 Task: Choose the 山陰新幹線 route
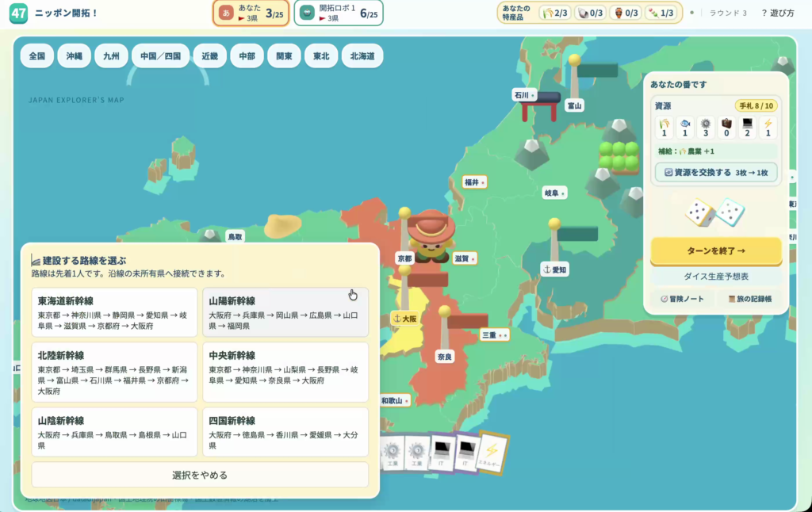[x=114, y=432]
